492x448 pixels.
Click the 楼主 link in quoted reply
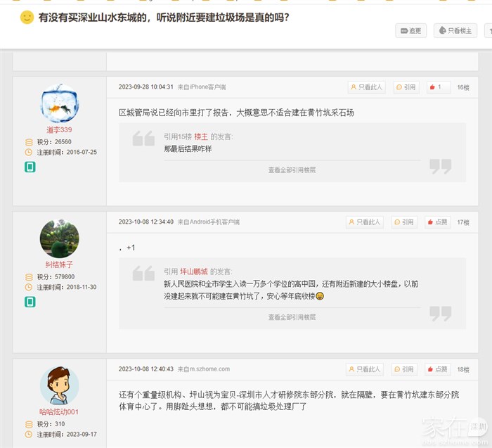coord(201,136)
